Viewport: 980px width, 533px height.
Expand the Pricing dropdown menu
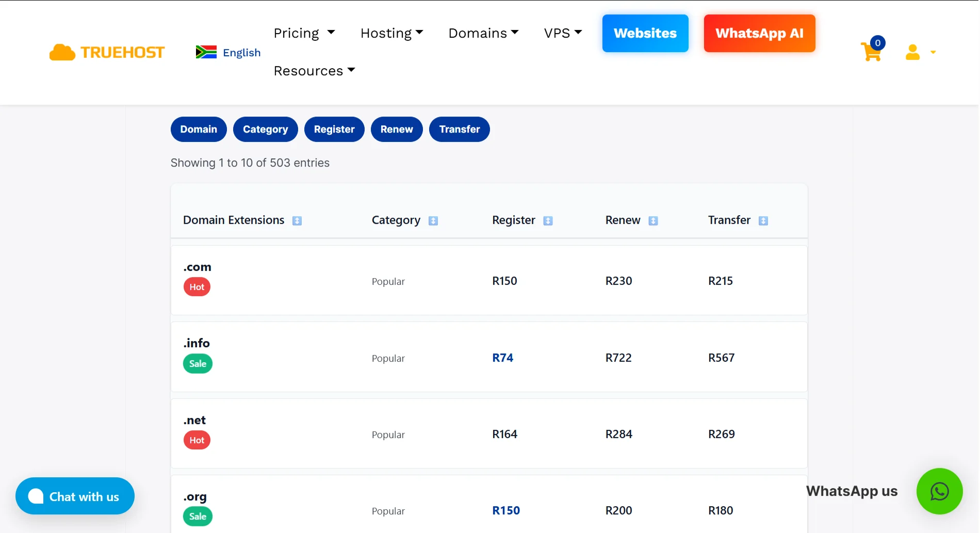point(304,33)
